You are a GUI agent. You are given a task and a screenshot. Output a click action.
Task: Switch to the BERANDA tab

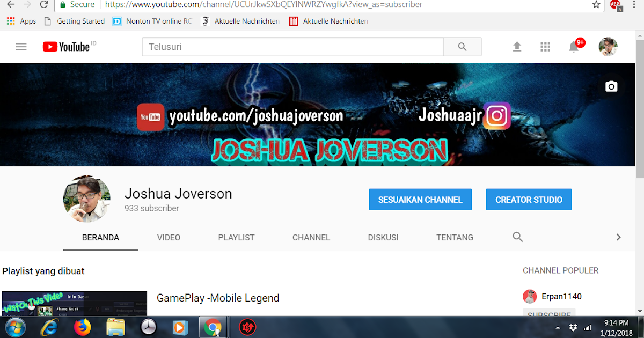coord(100,237)
